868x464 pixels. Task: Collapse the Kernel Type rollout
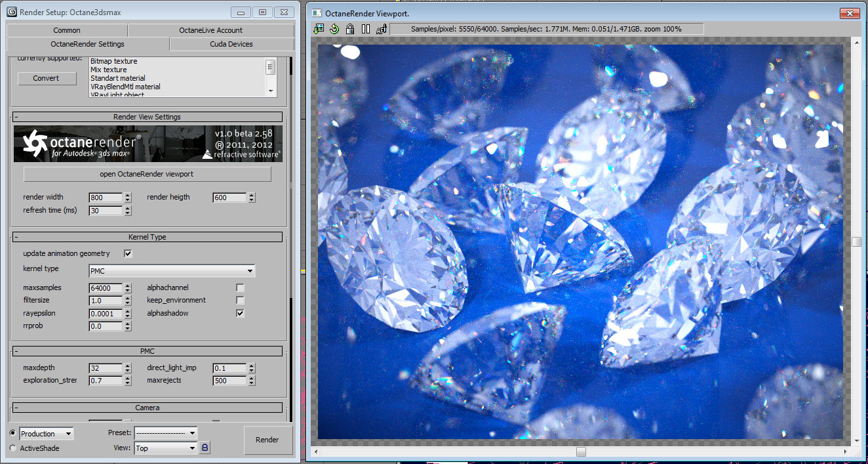(148, 237)
